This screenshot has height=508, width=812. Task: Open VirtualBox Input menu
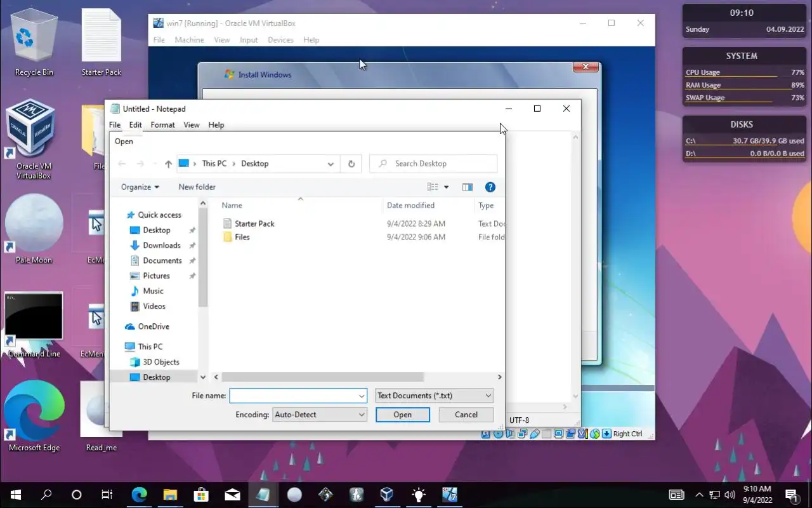click(x=249, y=40)
